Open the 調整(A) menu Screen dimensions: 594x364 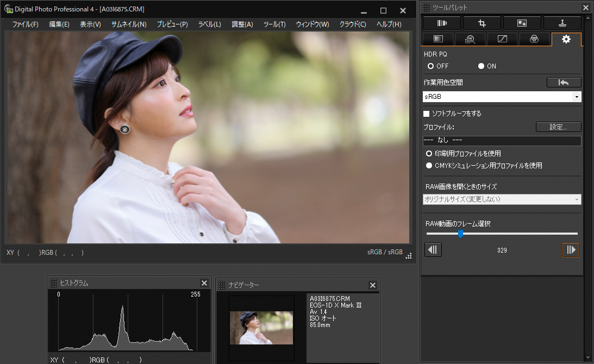click(242, 24)
